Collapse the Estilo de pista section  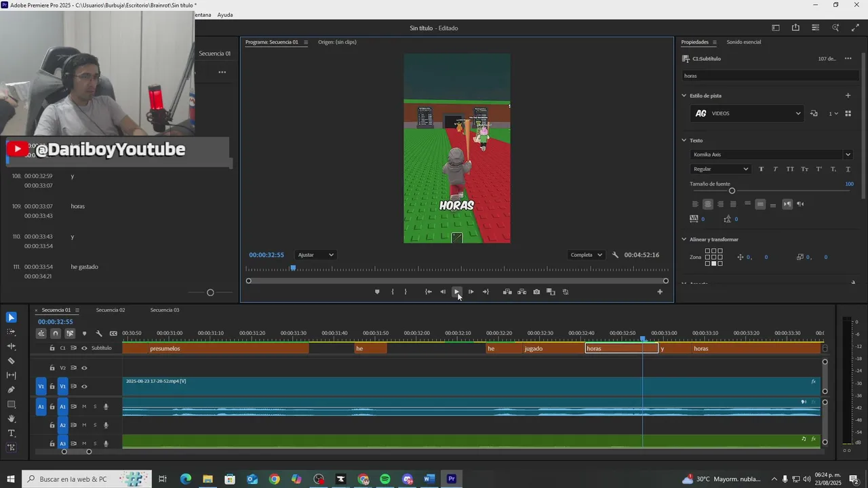coord(684,96)
